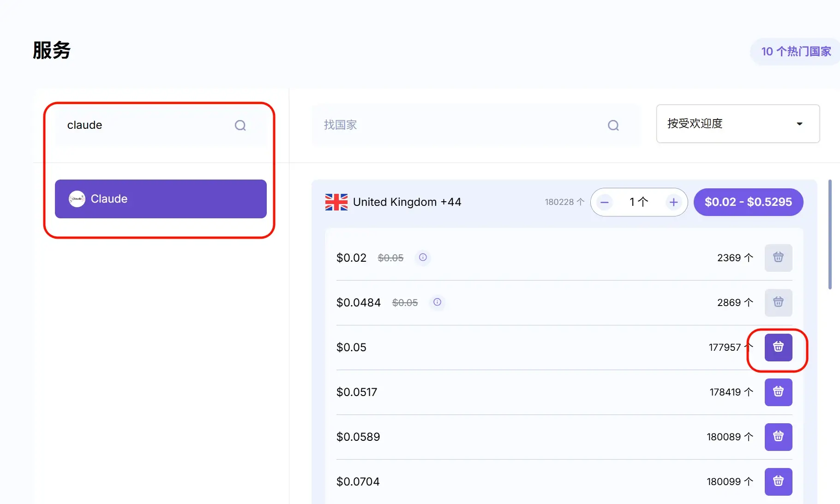
Task: Click the service search magnifier icon
Action: click(x=240, y=125)
